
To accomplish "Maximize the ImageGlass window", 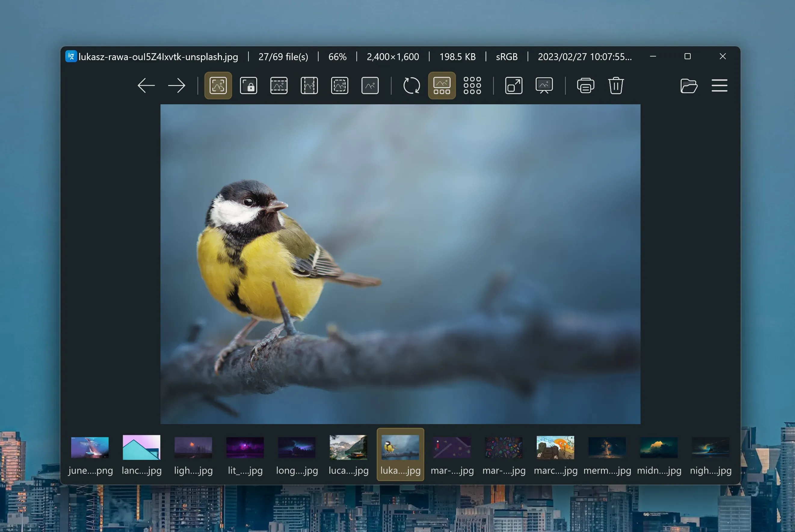I will click(x=687, y=56).
